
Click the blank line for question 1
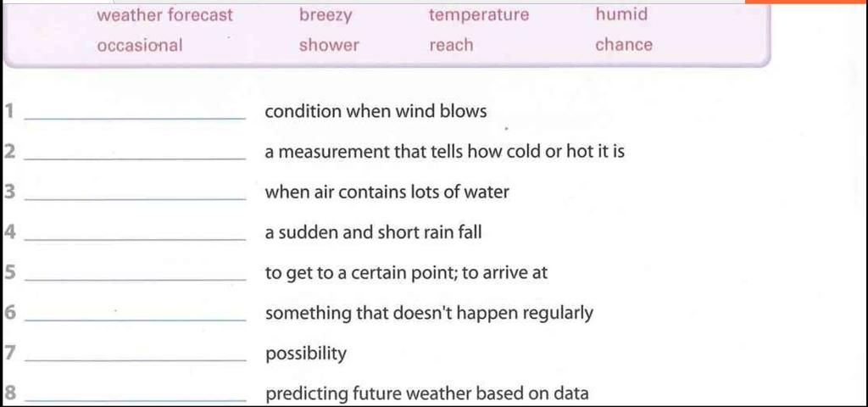136,118
